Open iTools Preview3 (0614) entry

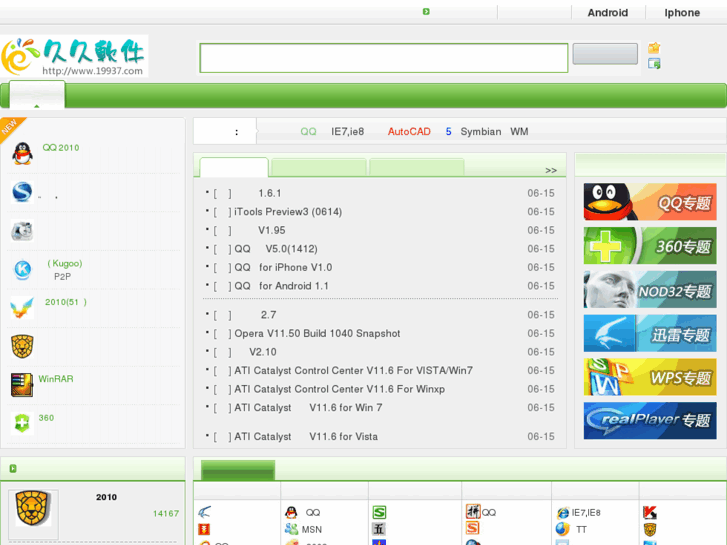pos(288,212)
